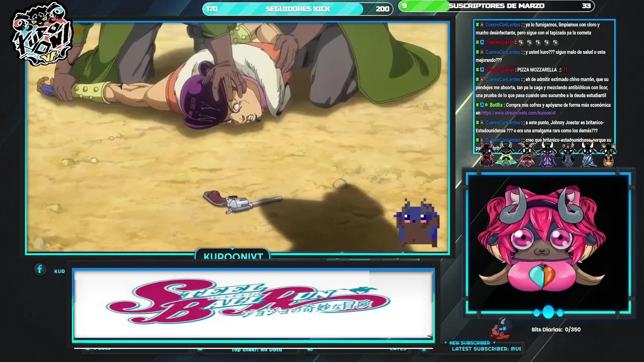Screen dimensions: 644x362
Task: Click the emote row in Overlord34san's first message
Action: 538,43
